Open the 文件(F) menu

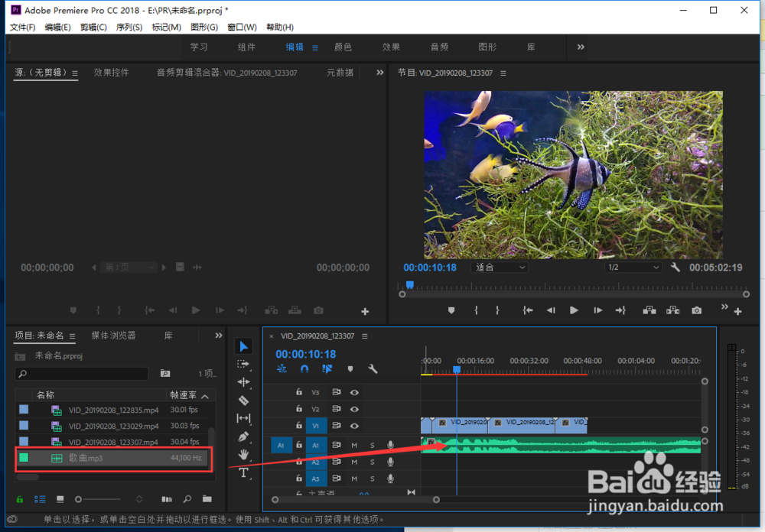pyautogui.click(x=22, y=28)
